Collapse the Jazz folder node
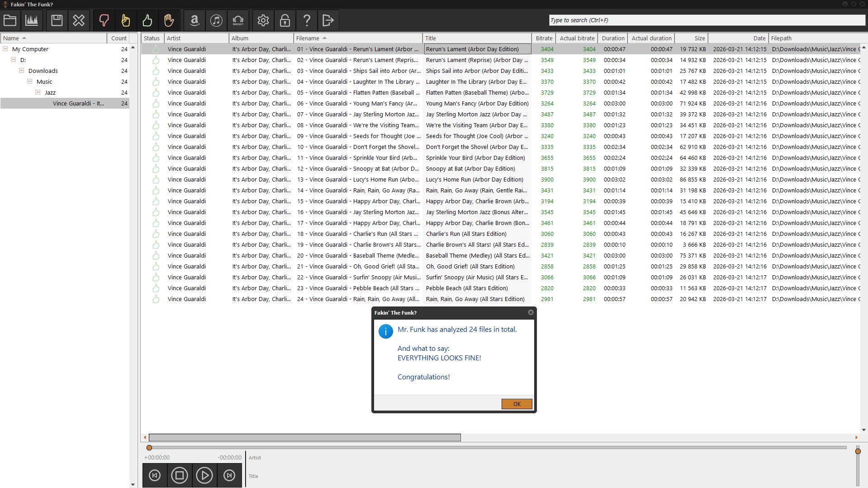868x488 pixels. (x=38, y=92)
